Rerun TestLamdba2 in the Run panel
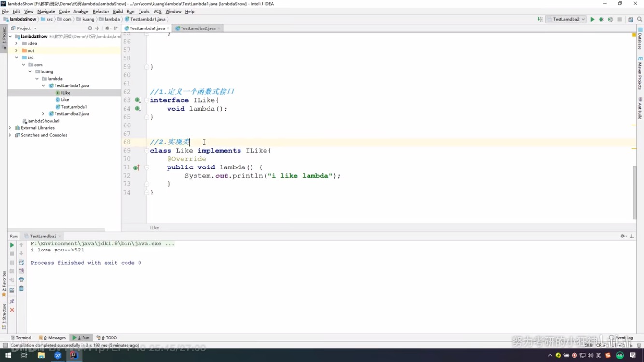 (x=12, y=245)
